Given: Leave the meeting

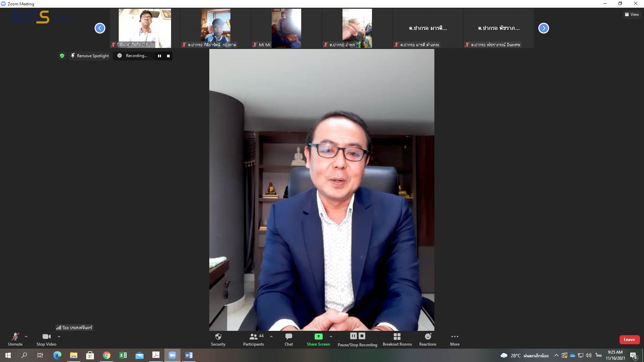Looking at the screenshot, I should point(629,340).
